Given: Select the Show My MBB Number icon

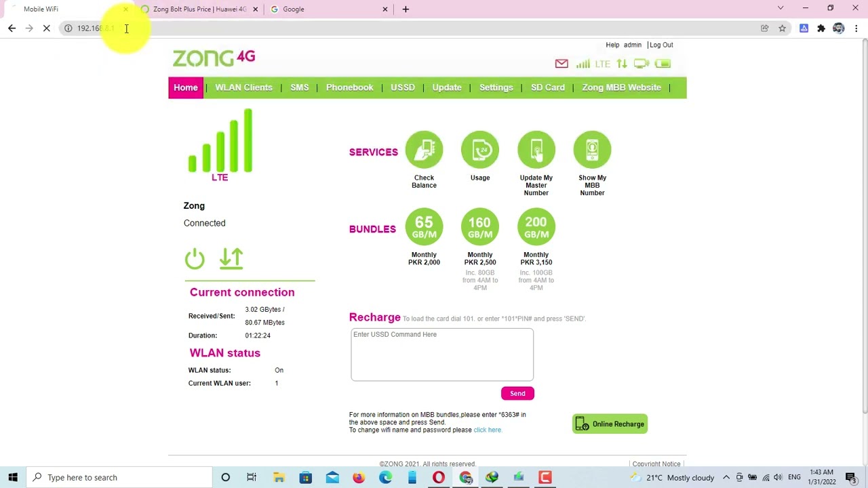Looking at the screenshot, I should coord(592,150).
